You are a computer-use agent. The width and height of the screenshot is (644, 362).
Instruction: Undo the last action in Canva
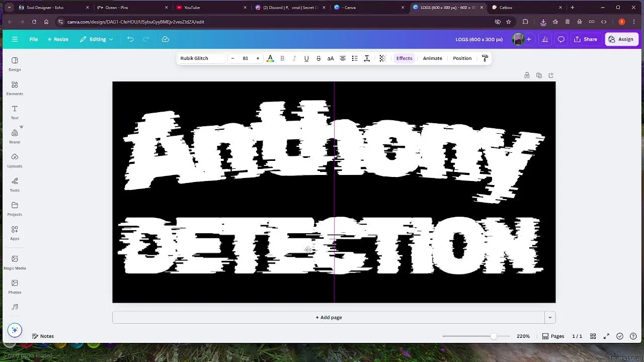coord(130,39)
